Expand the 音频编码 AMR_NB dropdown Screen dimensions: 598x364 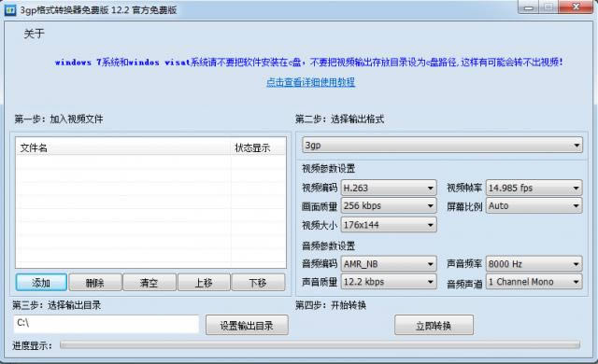pos(389,263)
